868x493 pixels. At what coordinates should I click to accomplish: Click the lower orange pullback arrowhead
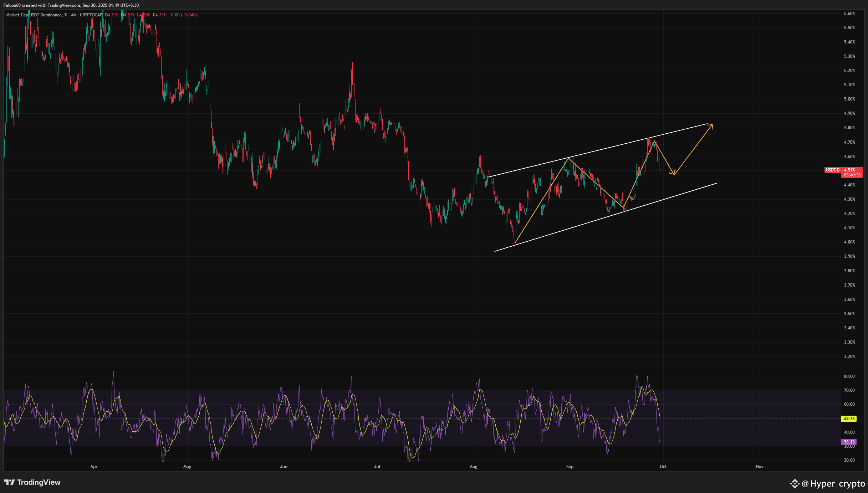click(673, 174)
